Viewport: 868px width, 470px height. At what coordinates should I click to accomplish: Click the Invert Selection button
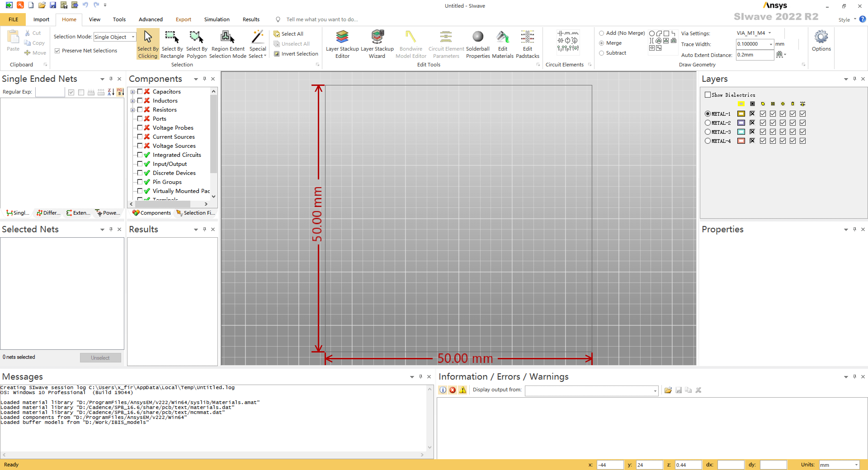(x=296, y=54)
